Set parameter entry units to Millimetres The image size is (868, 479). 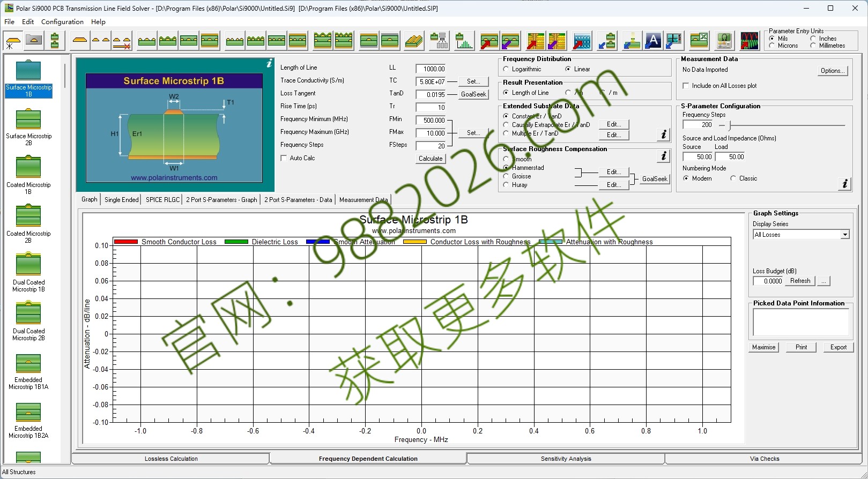pyautogui.click(x=813, y=46)
